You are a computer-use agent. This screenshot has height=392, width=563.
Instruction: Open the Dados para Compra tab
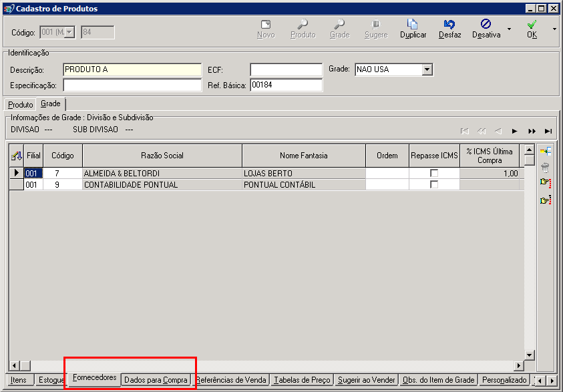156,380
